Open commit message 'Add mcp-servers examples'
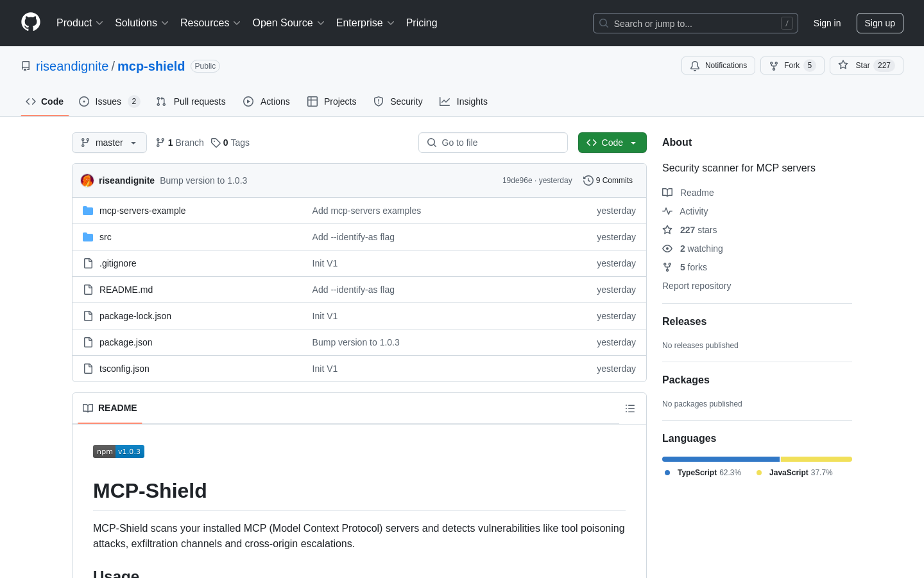This screenshot has height=578, width=924. [366, 211]
